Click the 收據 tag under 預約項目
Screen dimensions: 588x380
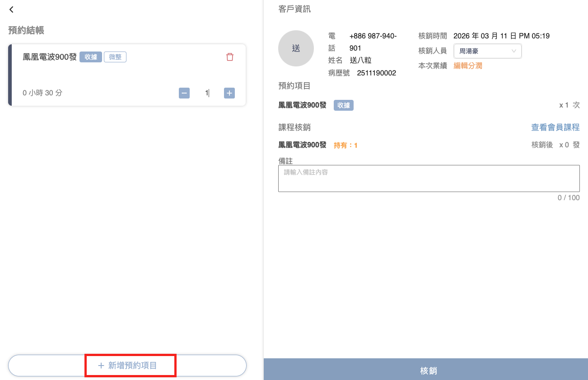pos(344,105)
